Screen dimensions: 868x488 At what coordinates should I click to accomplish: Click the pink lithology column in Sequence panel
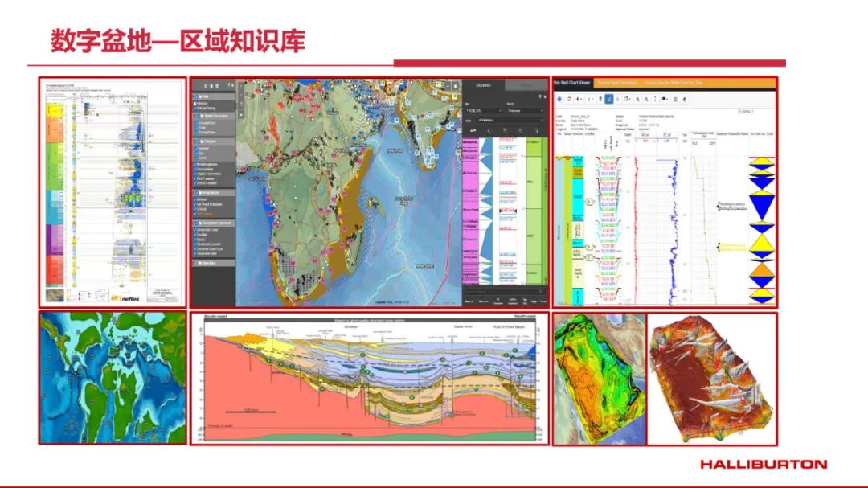pos(470,211)
